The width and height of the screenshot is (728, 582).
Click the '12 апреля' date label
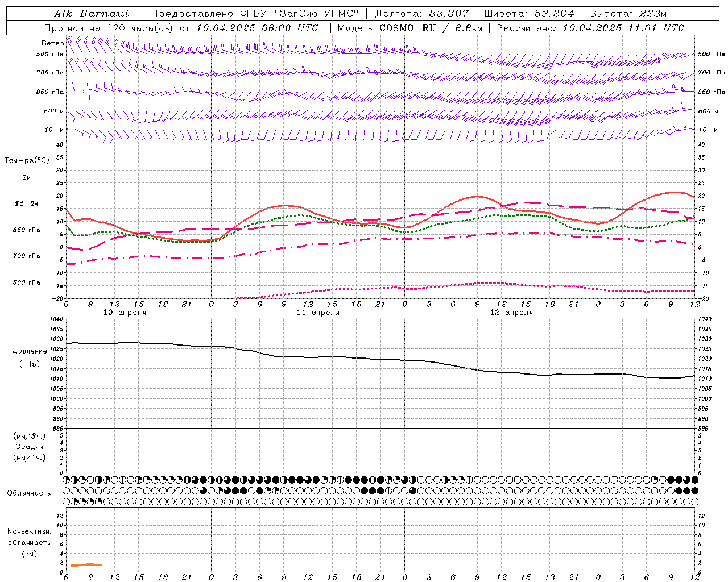tap(511, 313)
